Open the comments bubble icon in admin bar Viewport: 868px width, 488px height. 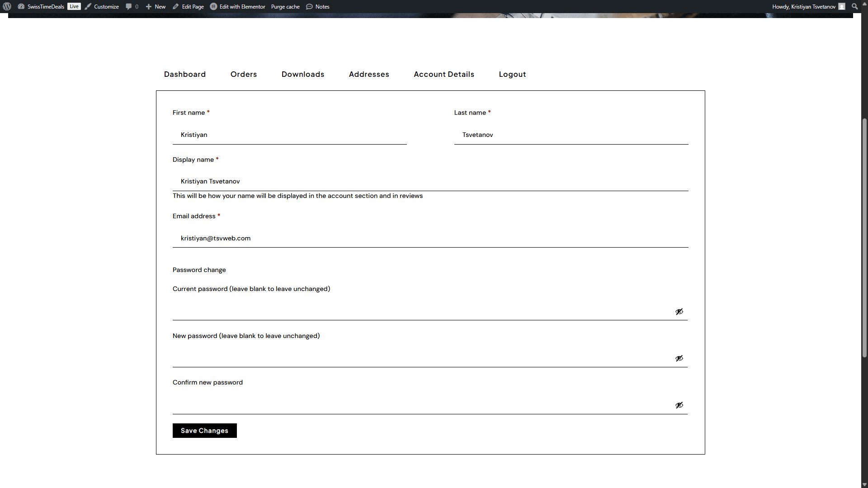(x=129, y=6)
